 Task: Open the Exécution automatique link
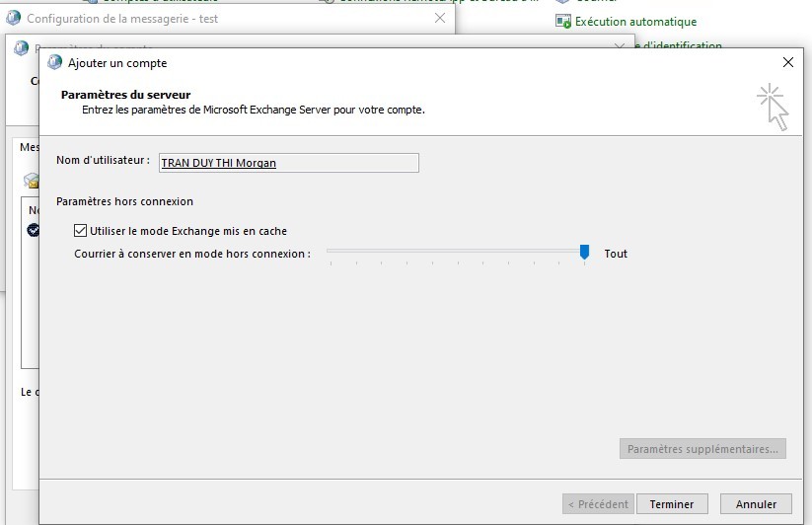coord(635,22)
